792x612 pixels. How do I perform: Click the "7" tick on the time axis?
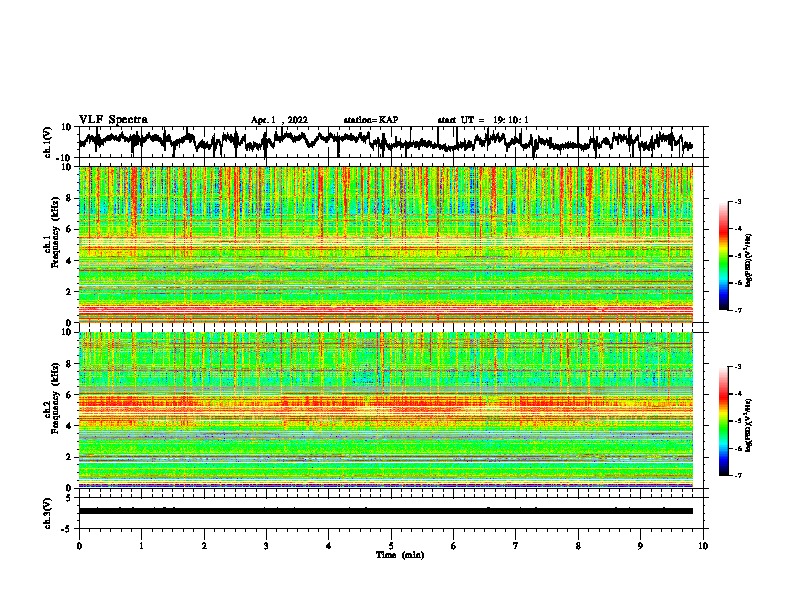pos(516,546)
